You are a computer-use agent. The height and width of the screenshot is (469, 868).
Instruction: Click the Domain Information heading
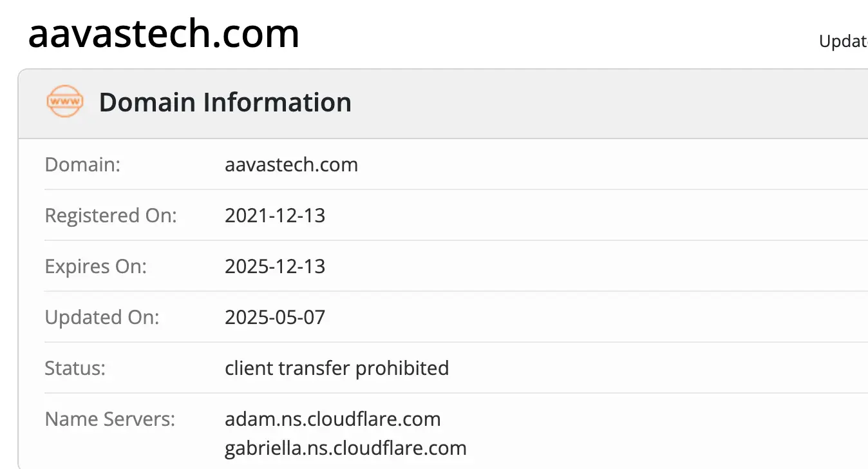(225, 102)
